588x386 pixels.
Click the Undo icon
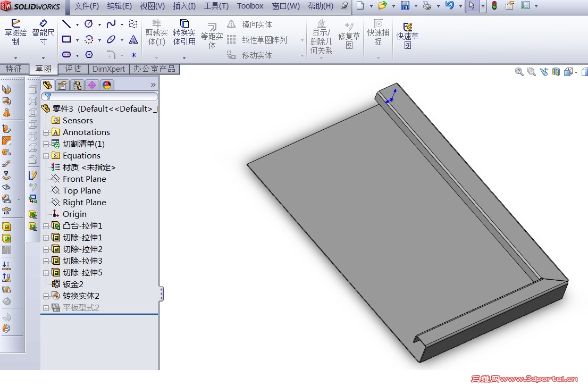(x=450, y=6)
